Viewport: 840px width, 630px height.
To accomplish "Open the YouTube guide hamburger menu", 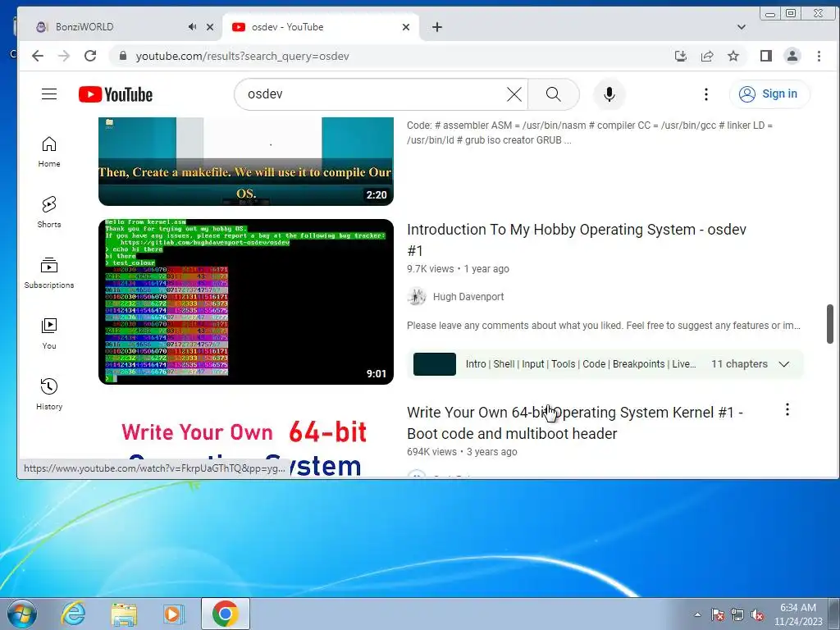I will (x=49, y=94).
